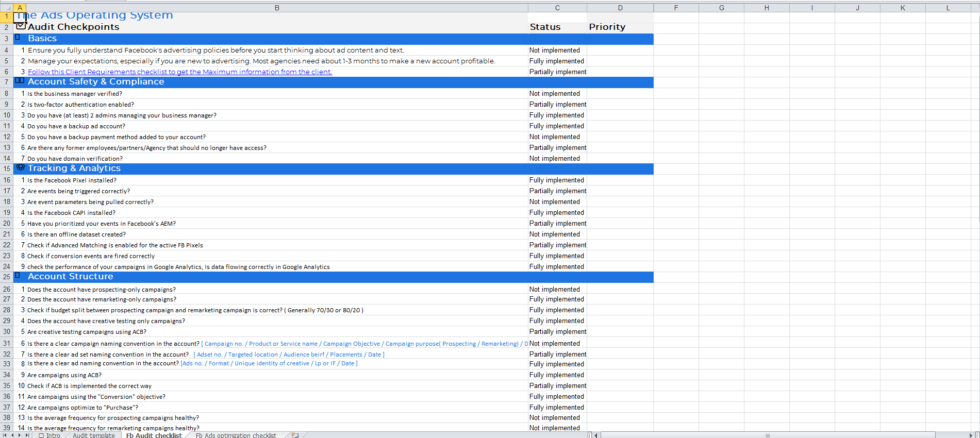Click the horizontal scrollbar left arrow
Viewport: 980px width, 438px height.
click(596, 435)
